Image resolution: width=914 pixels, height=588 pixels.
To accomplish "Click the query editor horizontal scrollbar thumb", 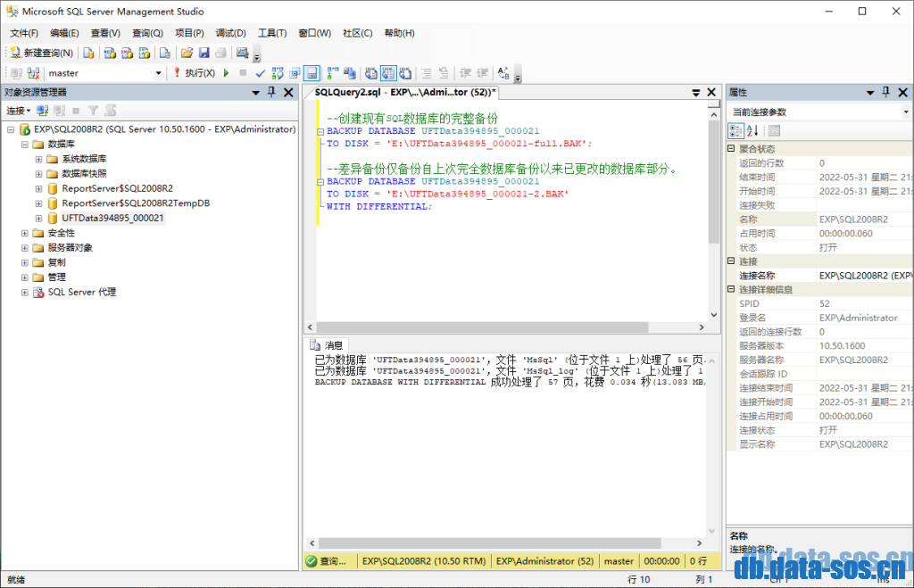I will pos(482,327).
